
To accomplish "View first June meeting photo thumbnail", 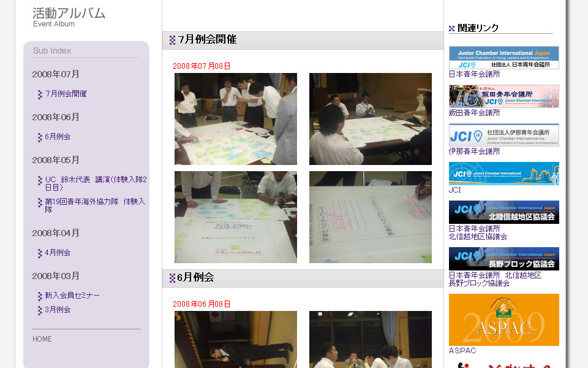I will tap(236, 339).
